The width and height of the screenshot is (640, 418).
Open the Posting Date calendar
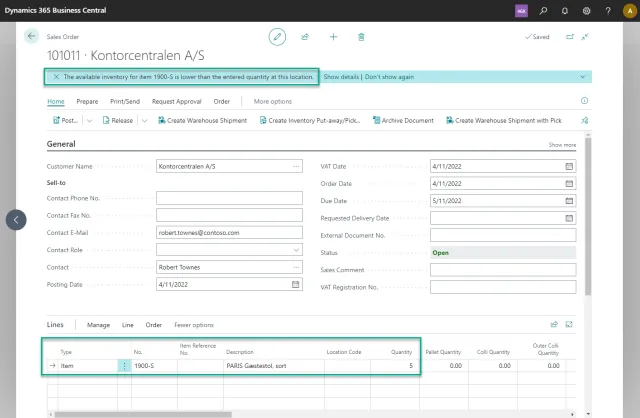pos(296,284)
